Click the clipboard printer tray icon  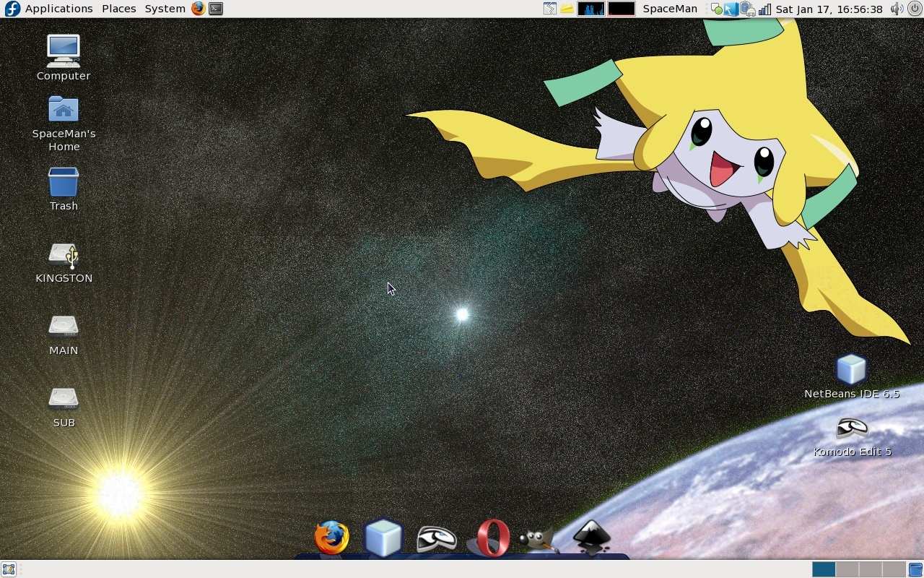pyautogui.click(x=748, y=9)
